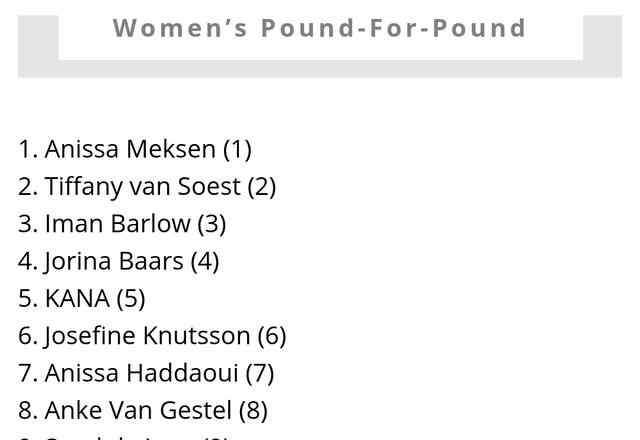Select the name Anissa Haddaoui
Screen dimensions: 640x440
(141, 372)
